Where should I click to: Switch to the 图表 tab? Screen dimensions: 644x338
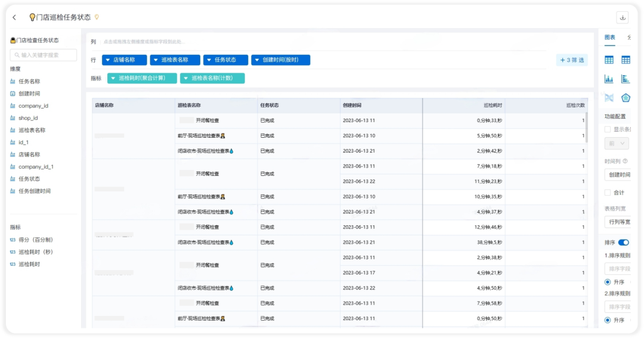[x=609, y=38]
